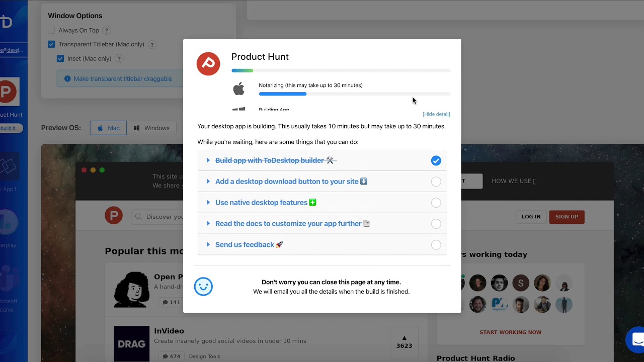Click the search magnifier icon in preview
The width and height of the screenshot is (644, 362).
pyautogui.click(x=138, y=217)
